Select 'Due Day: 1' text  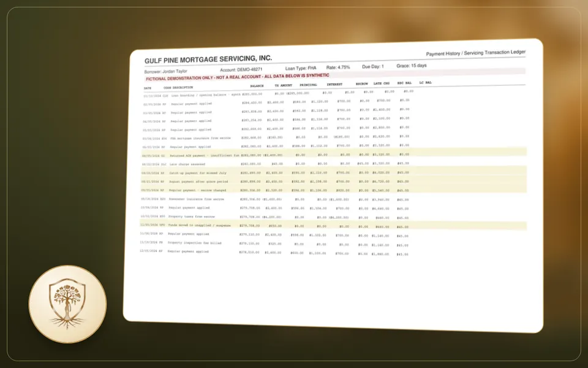373,66
